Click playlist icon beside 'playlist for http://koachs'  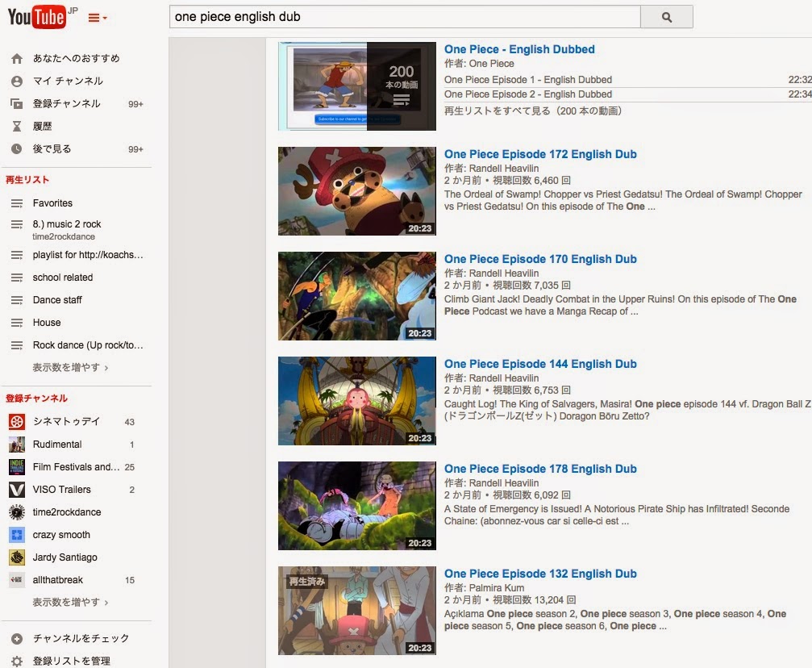(x=17, y=255)
